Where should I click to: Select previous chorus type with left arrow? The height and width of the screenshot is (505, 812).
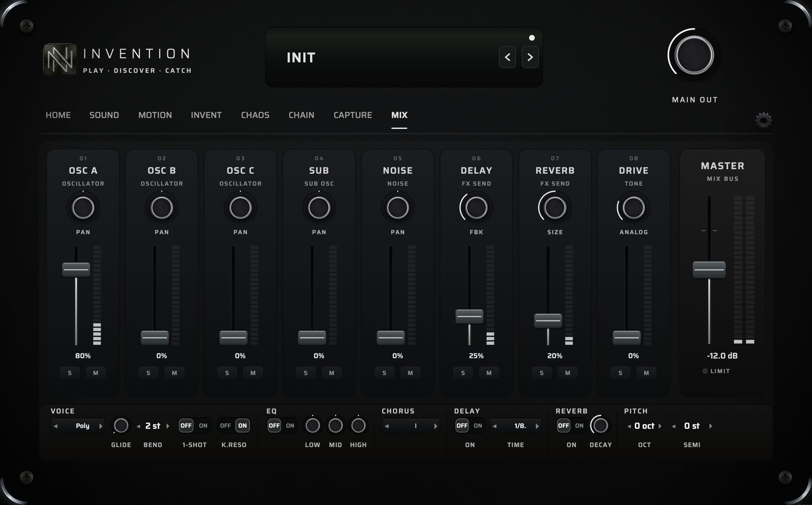[x=387, y=426]
